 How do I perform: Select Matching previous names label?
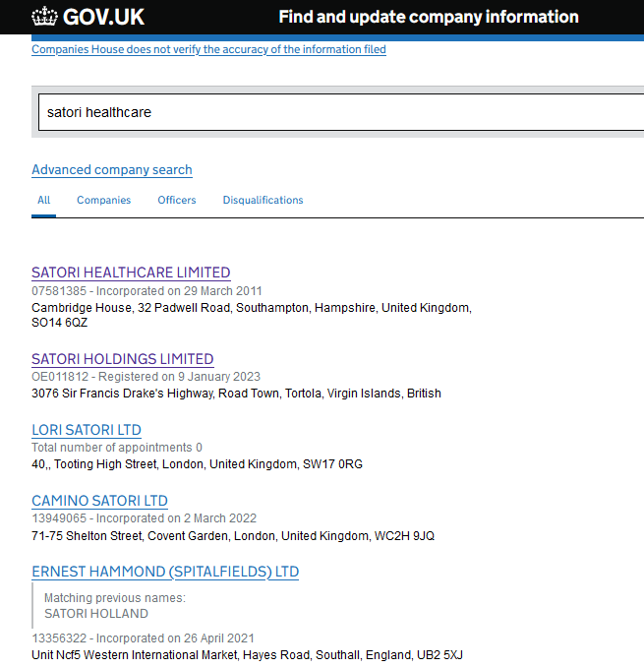[115, 598]
